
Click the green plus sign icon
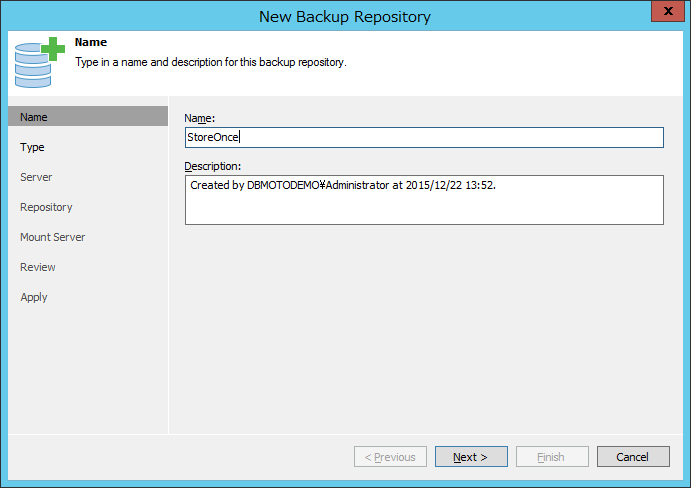53,49
